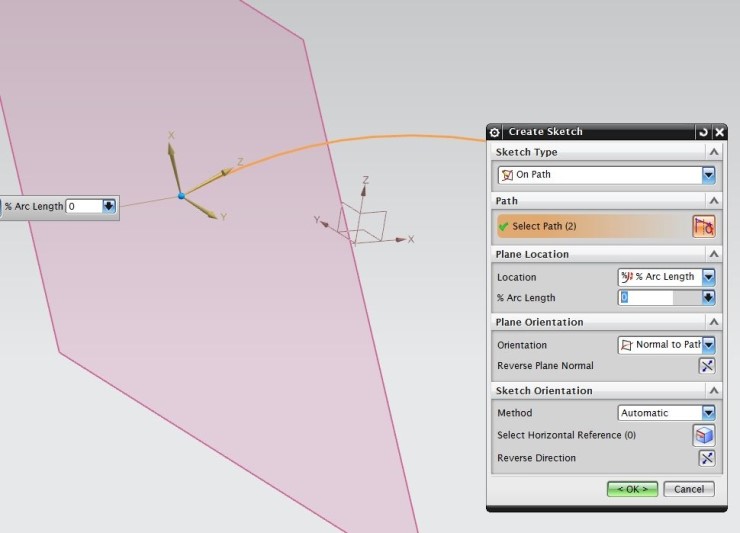This screenshot has height=533, width=740.
Task: Open the Method Automatic dropdown
Action: pyautogui.click(x=708, y=413)
